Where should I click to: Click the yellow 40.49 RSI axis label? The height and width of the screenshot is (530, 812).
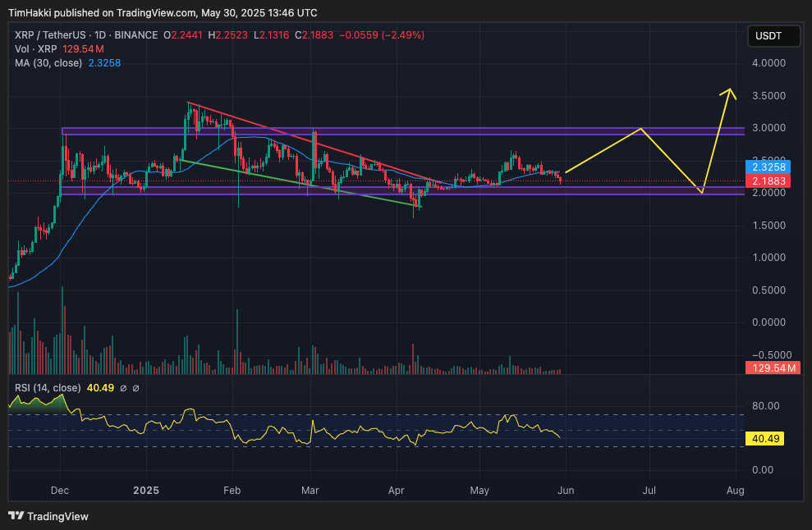(x=764, y=439)
